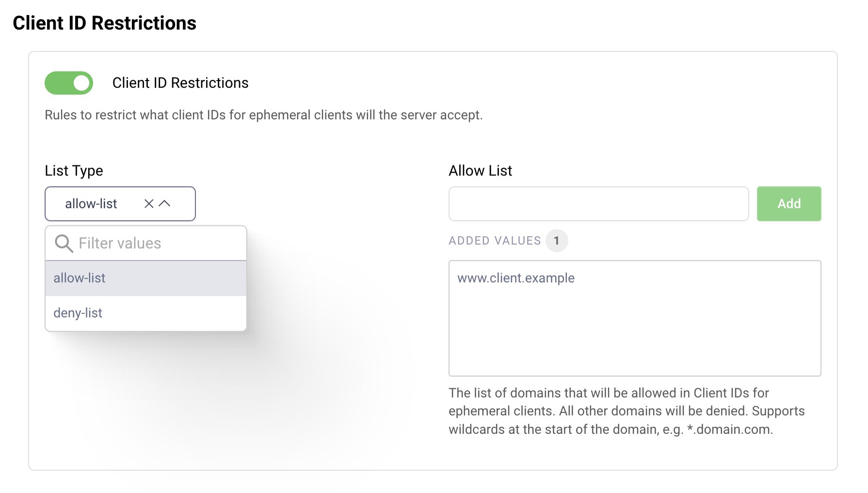Click inside the Filter values search box
Screen dimensions: 868x493
tap(136, 243)
